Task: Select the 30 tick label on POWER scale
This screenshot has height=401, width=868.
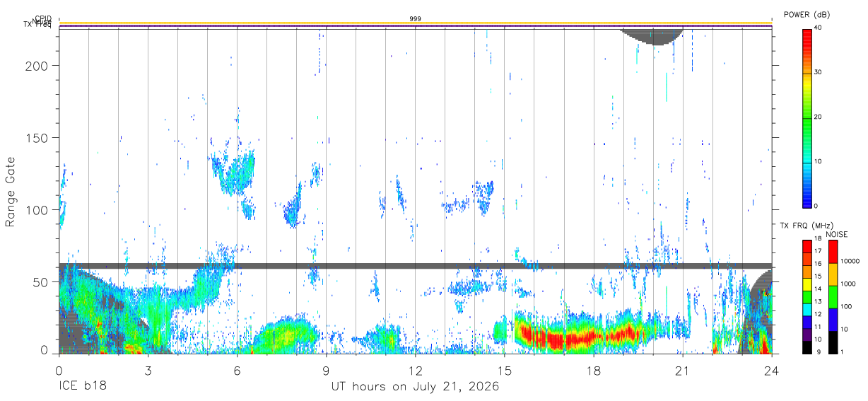Action: (819, 73)
